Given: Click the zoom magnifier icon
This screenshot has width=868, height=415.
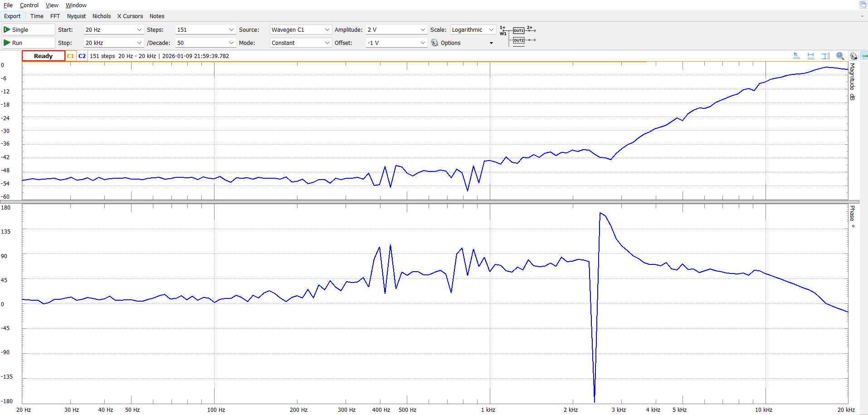Looking at the screenshot, I should (840, 56).
